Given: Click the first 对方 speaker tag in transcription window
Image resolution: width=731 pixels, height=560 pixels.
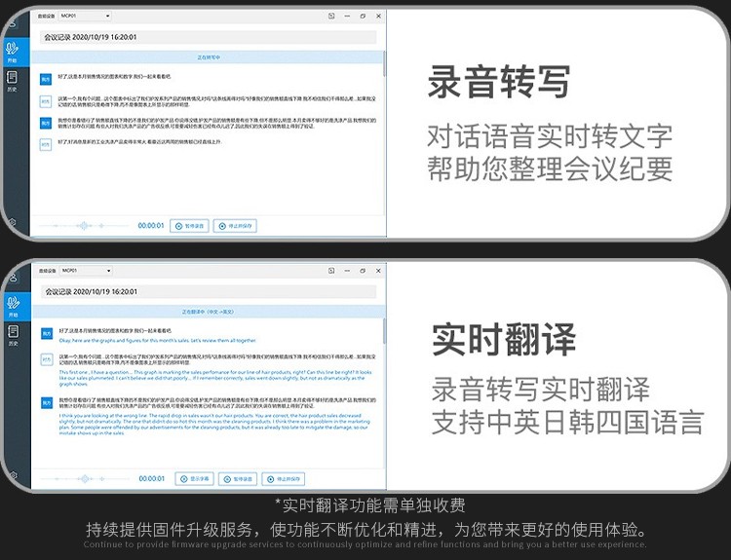Looking at the screenshot, I should pyautogui.click(x=46, y=100).
